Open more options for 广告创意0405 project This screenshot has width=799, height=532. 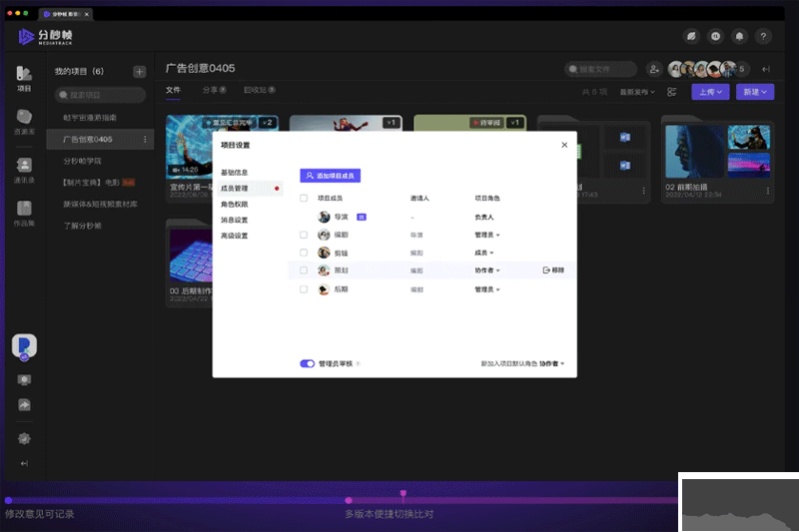click(145, 139)
